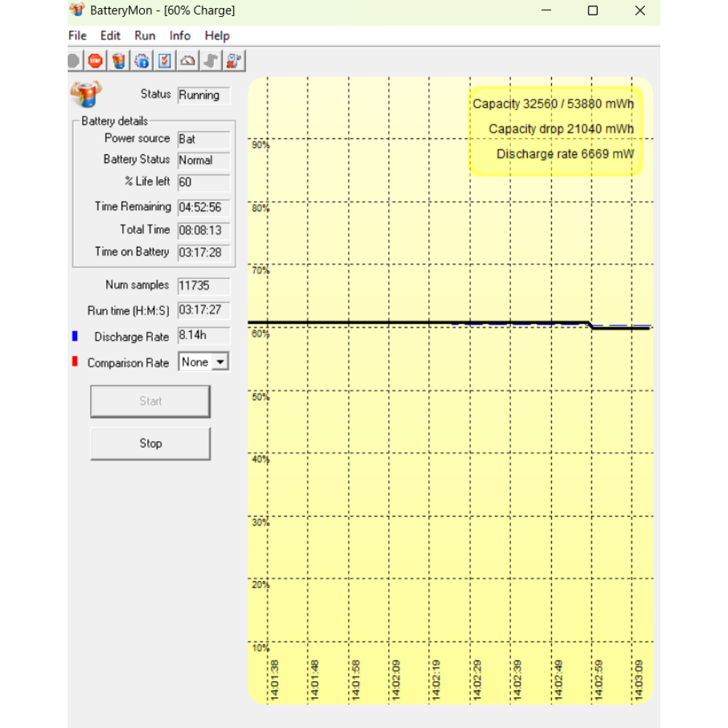Image resolution: width=728 pixels, height=728 pixels.
Task: Open the Run menu
Action: (x=145, y=36)
